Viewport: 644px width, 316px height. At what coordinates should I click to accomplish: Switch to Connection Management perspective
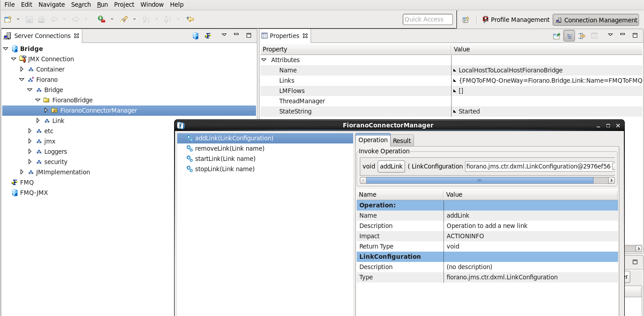(x=596, y=20)
